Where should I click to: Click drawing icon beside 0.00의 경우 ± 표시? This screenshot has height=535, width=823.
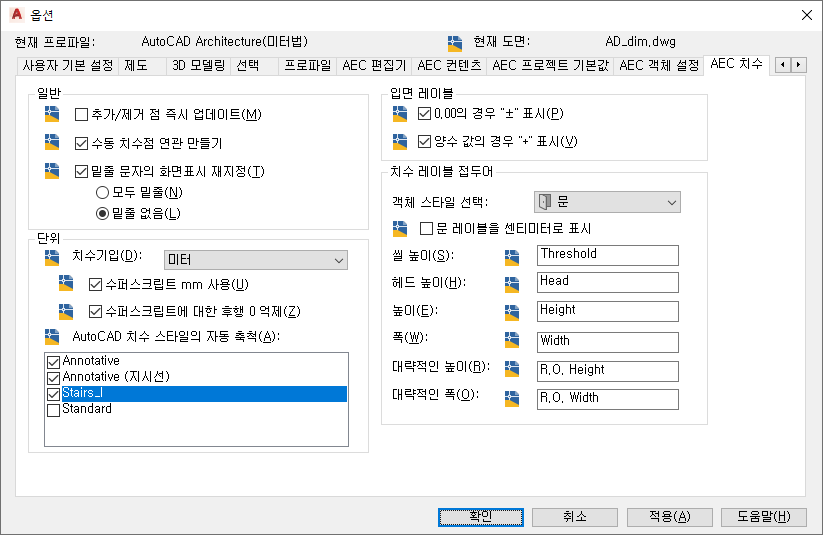click(400, 113)
